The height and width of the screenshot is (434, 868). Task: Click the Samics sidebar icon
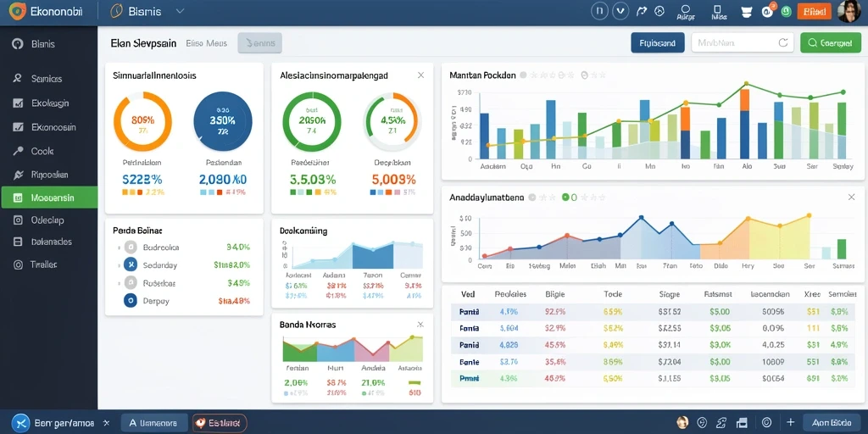click(x=18, y=79)
